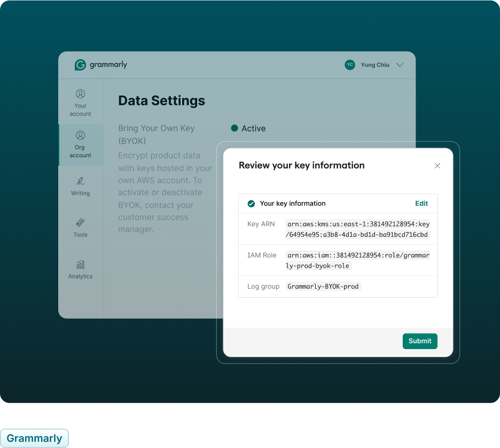
Task: Click the Your key information section title
Action: click(x=293, y=204)
